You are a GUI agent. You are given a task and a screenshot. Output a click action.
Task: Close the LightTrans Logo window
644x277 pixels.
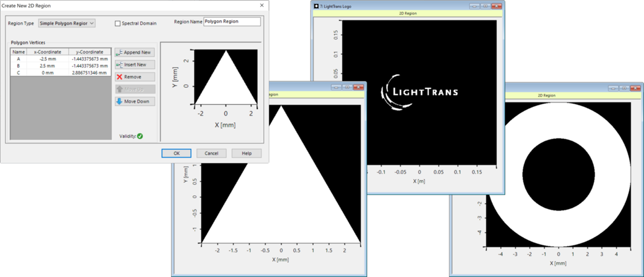click(x=496, y=6)
